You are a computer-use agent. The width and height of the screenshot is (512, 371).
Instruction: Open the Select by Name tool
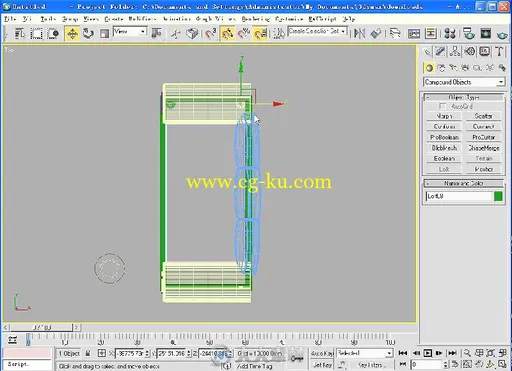pyautogui.click(x=20, y=34)
